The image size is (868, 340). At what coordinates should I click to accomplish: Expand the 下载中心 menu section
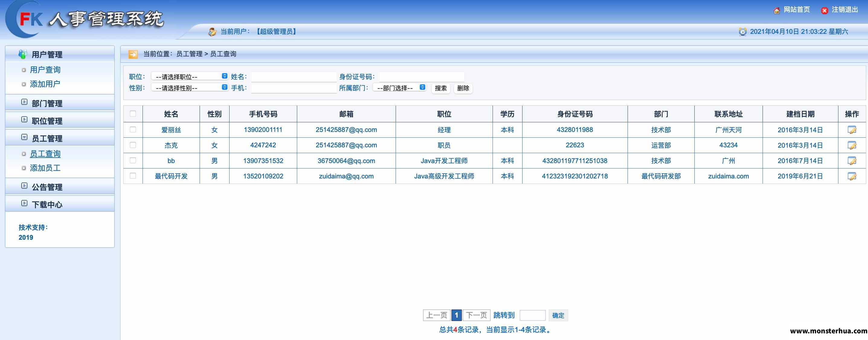[59, 204]
